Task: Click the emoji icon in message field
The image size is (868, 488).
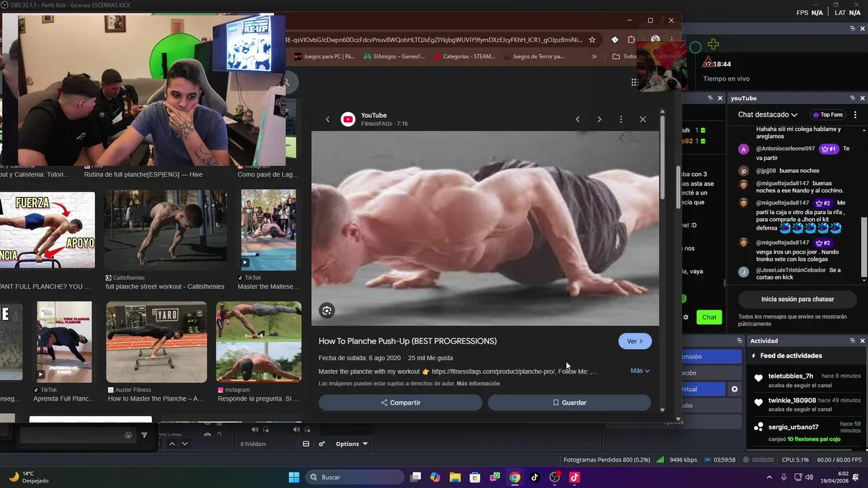Action: point(128,435)
